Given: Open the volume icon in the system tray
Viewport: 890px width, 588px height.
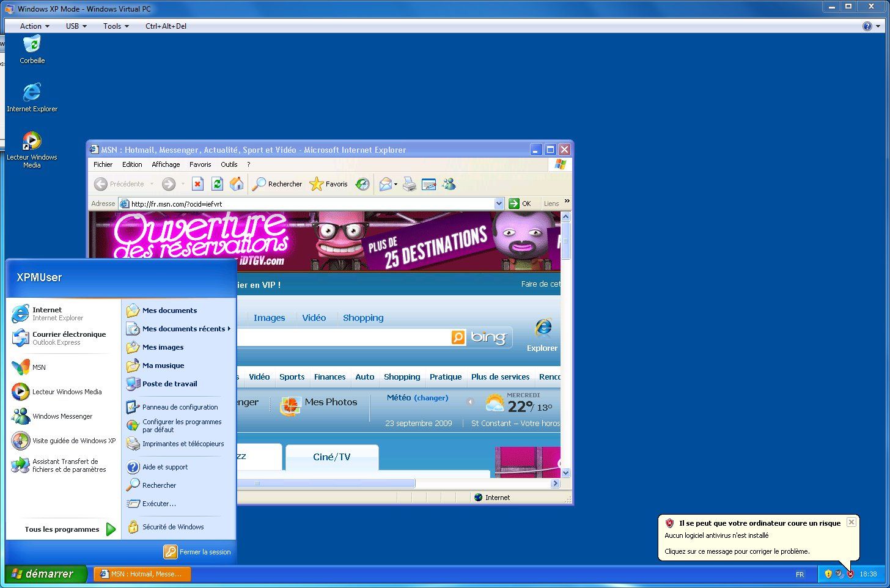Looking at the screenshot, I should tap(840, 574).
